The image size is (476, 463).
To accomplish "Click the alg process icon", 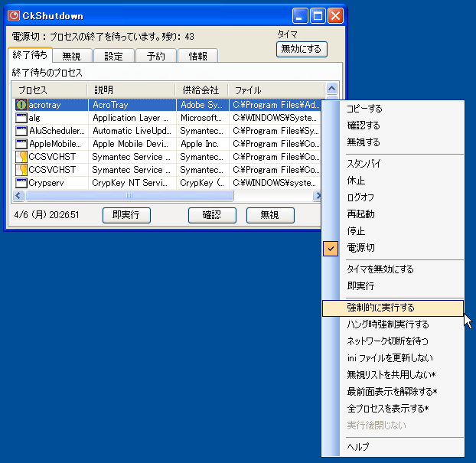I will [21, 118].
